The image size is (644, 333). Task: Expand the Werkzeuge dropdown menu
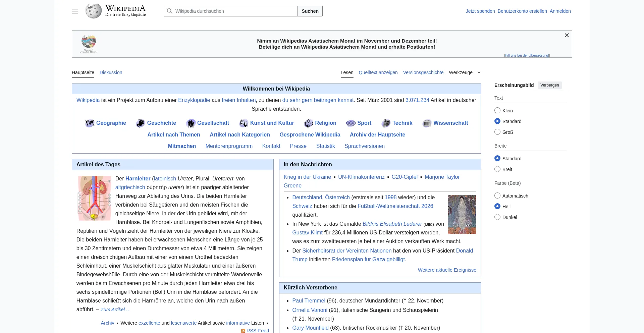[x=465, y=72]
